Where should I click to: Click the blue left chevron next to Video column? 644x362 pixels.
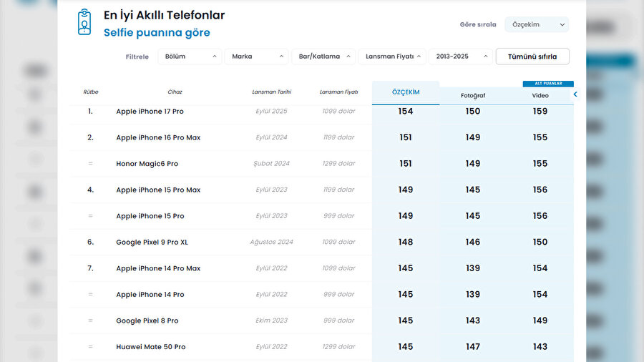coord(575,94)
